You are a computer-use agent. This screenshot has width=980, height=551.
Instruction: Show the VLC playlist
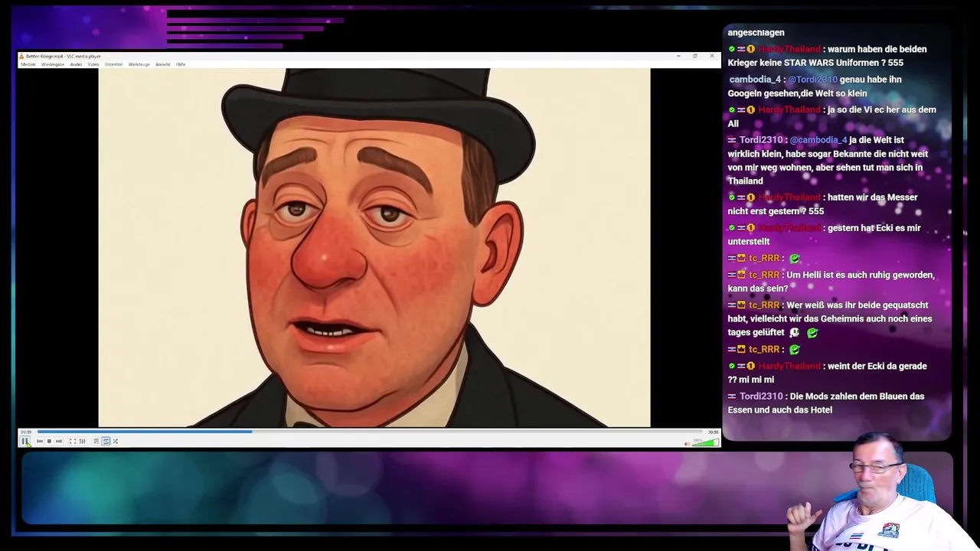pyautogui.click(x=96, y=441)
